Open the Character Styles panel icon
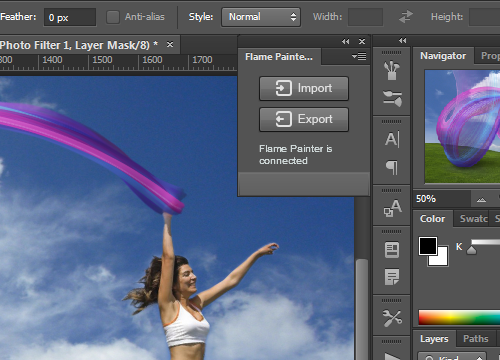 (392, 208)
